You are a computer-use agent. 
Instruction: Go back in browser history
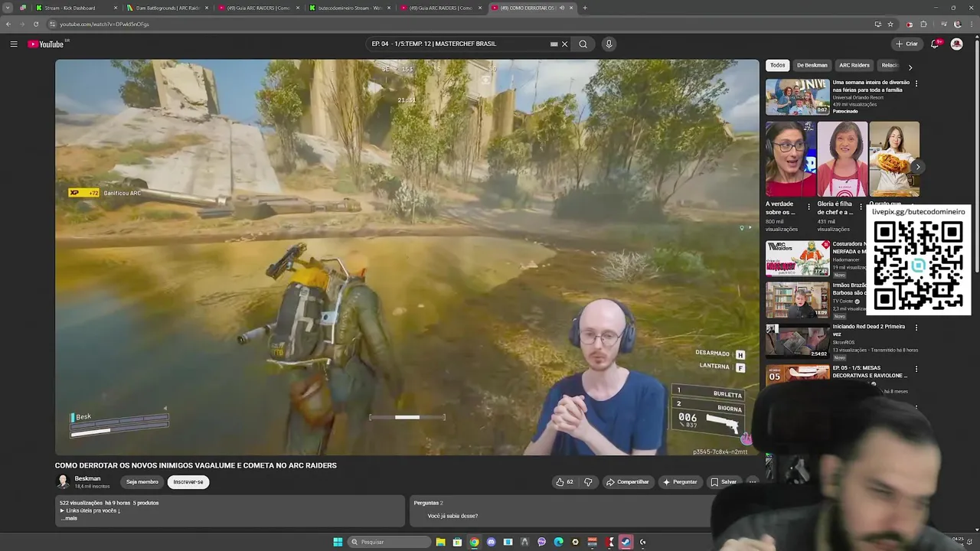[x=8, y=24]
